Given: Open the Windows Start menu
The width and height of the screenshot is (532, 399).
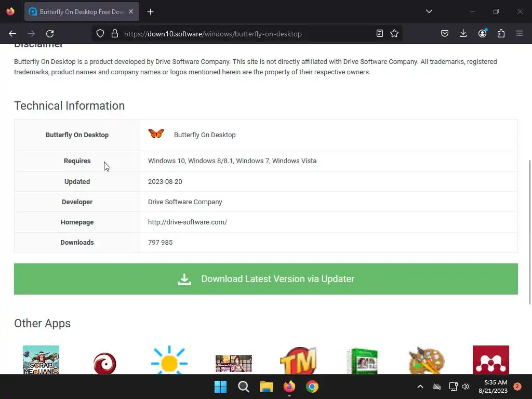Looking at the screenshot, I should click(x=220, y=387).
